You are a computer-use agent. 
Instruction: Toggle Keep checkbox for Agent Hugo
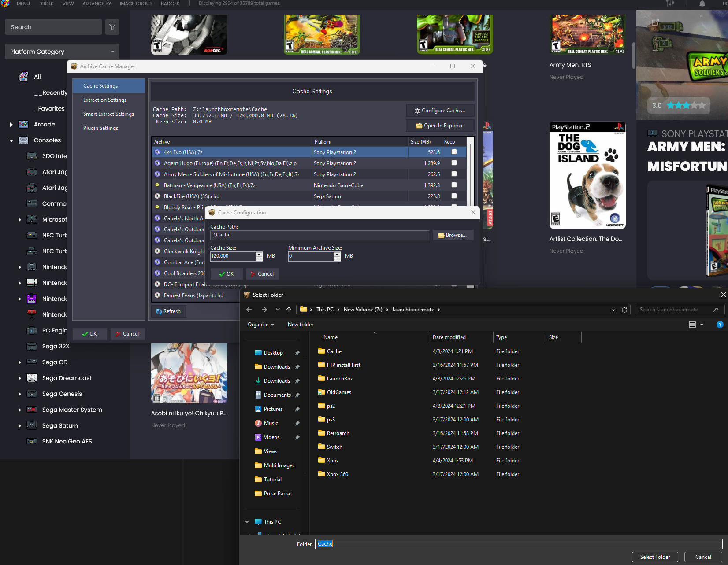pyautogui.click(x=454, y=163)
